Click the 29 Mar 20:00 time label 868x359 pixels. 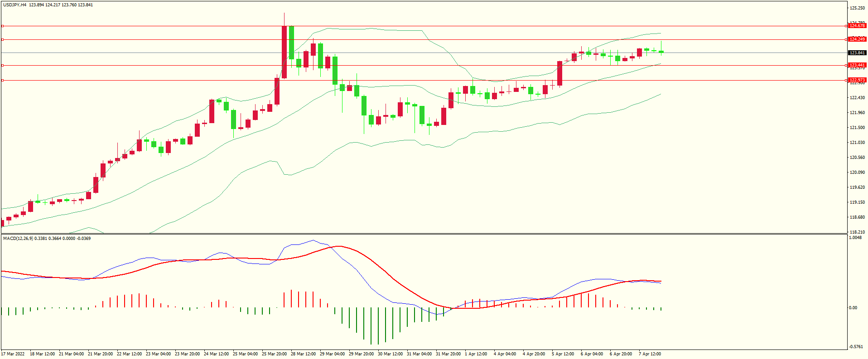(x=362, y=354)
